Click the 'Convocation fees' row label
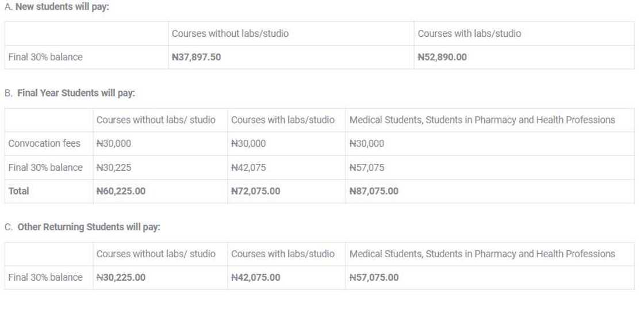Screen dimensions: 644x309 (44, 143)
